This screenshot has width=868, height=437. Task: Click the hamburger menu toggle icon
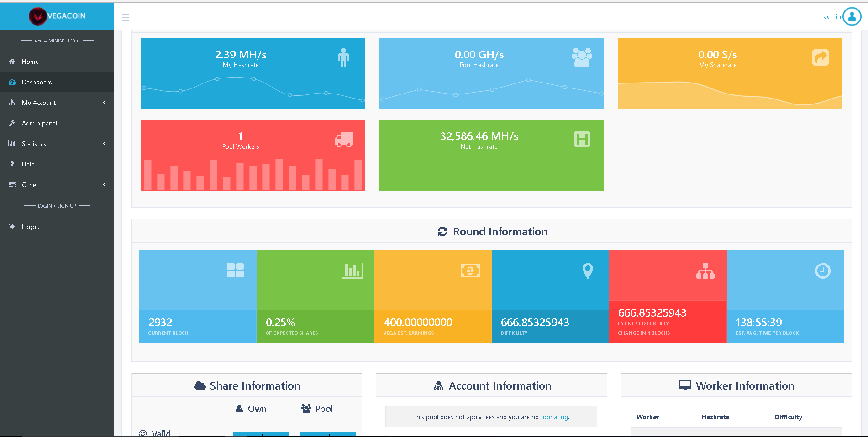coord(126,17)
